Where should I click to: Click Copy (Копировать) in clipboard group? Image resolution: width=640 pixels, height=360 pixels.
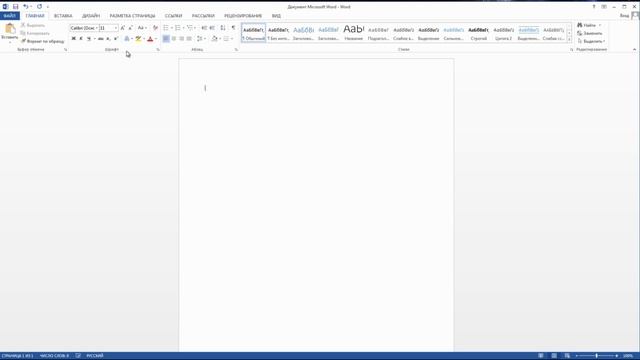click(x=35, y=33)
